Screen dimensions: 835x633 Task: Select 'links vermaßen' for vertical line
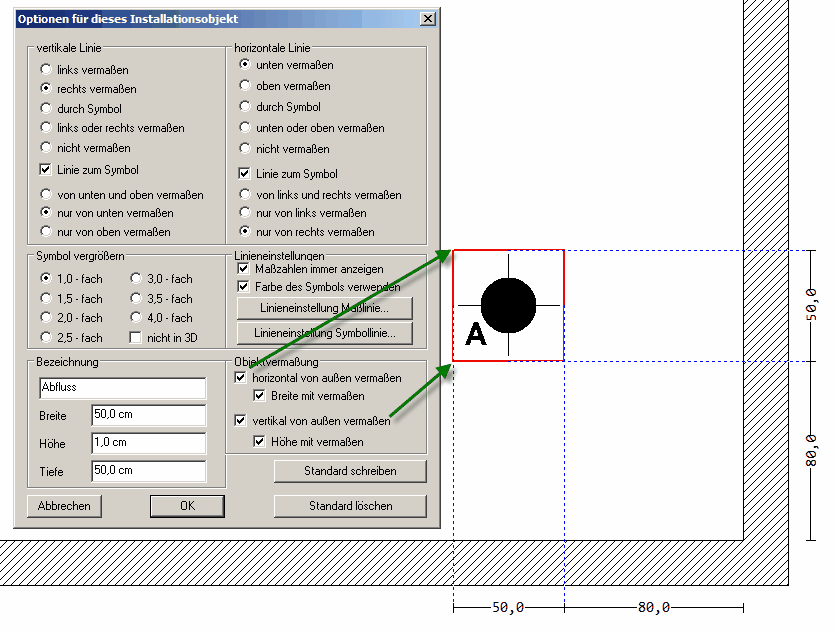[46, 70]
